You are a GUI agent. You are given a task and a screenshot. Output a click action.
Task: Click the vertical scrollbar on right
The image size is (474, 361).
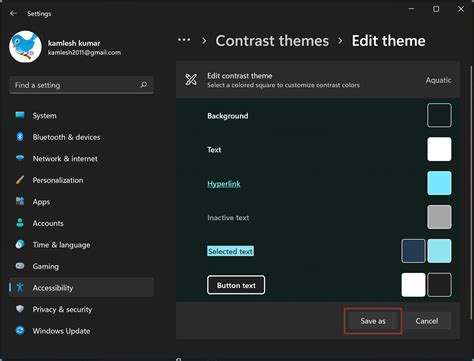472,193
